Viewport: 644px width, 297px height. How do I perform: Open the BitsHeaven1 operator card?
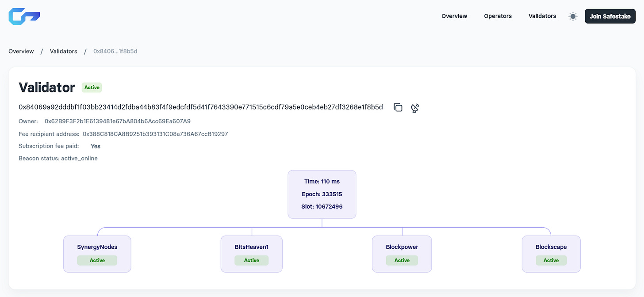click(x=252, y=254)
